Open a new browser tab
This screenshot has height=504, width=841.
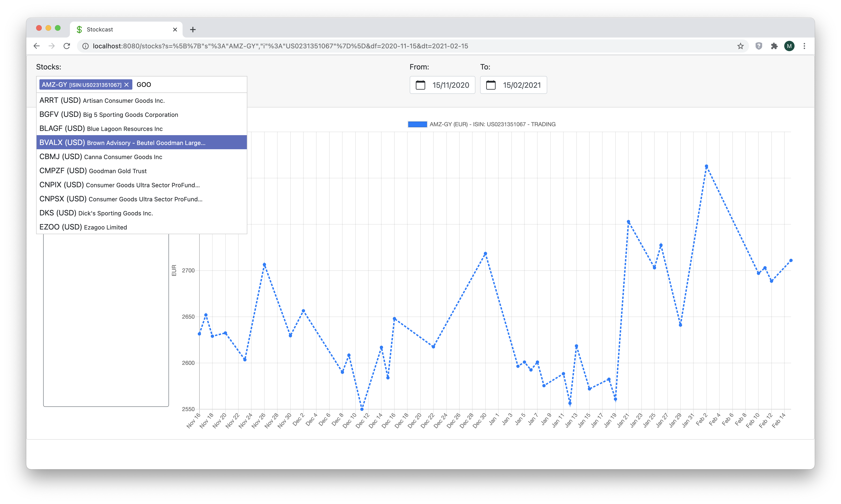pyautogui.click(x=193, y=30)
